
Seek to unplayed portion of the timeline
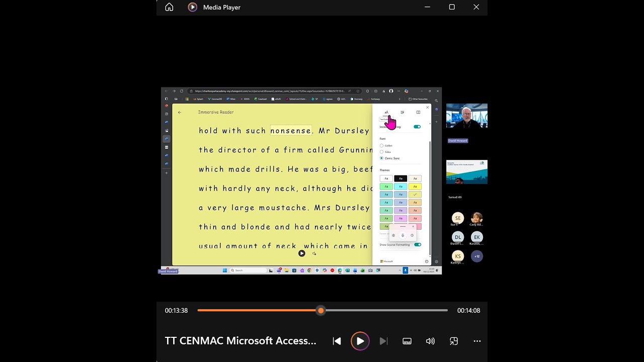click(x=386, y=310)
